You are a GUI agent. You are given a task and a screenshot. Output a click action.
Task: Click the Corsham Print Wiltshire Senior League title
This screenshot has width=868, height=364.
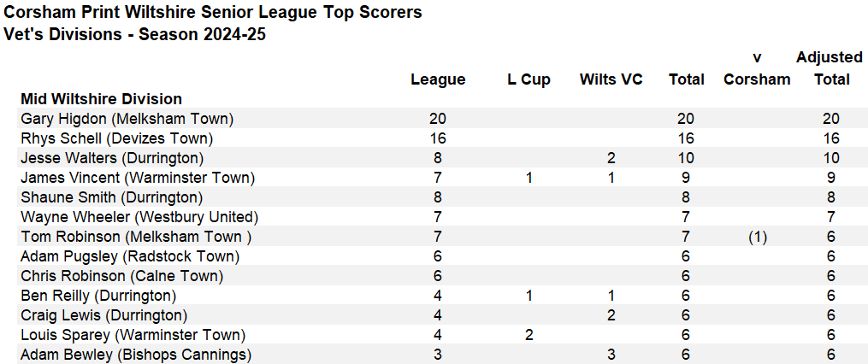point(213,12)
